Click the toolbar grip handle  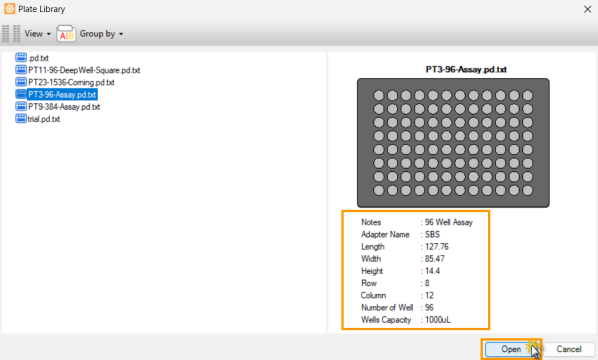11,34
